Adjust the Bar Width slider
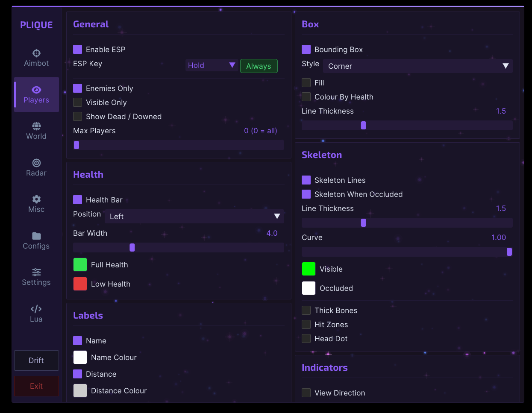This screenshot has width=532, height=413. pyautogui.click(x=179, y=247)
